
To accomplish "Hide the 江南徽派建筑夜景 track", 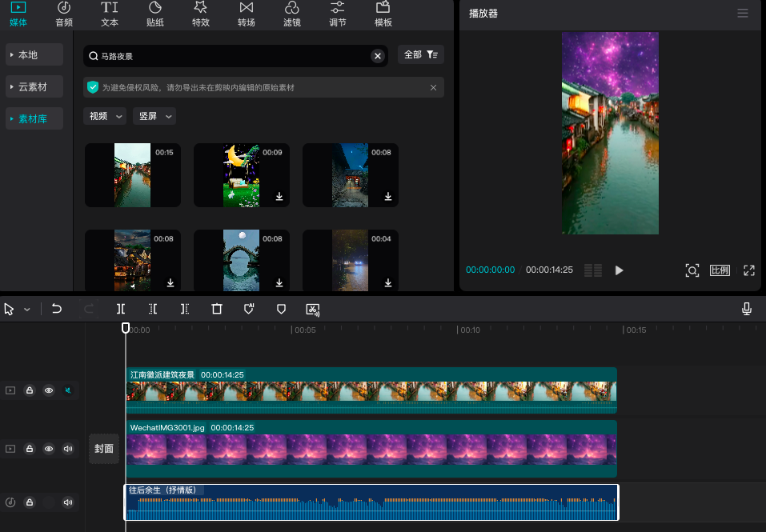I will point(49,390).
